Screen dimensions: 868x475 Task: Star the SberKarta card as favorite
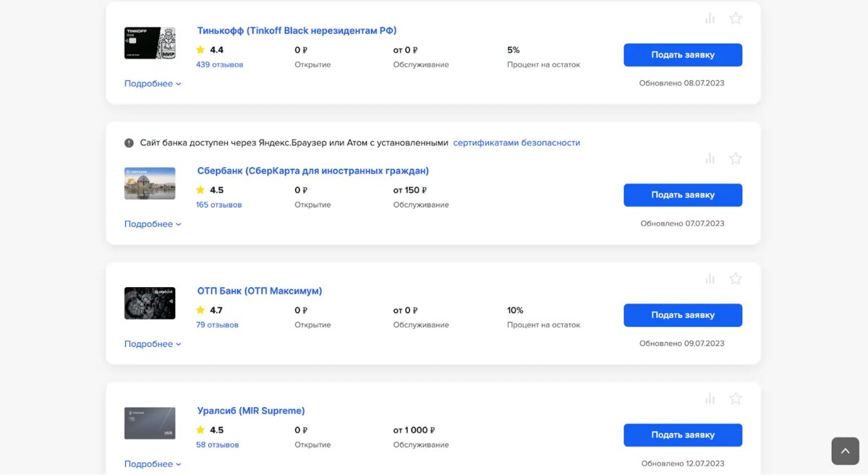(736, 158)
